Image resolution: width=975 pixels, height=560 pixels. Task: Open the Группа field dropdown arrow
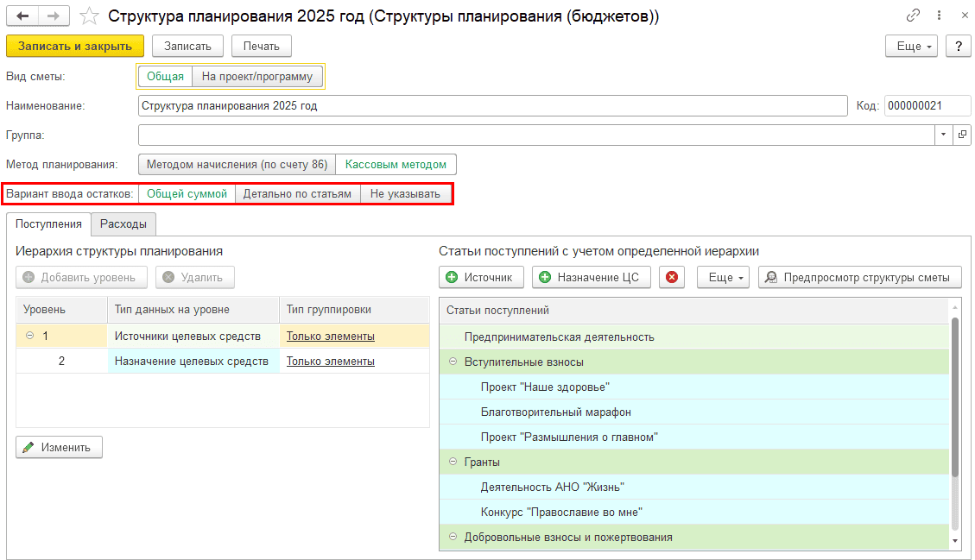(x=942, y=135)
